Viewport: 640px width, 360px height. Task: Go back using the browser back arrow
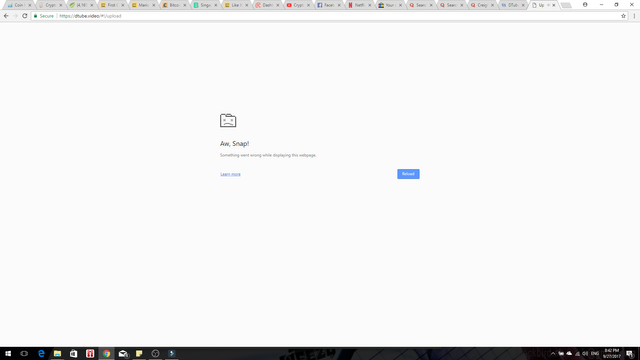(x=6, y=16)
